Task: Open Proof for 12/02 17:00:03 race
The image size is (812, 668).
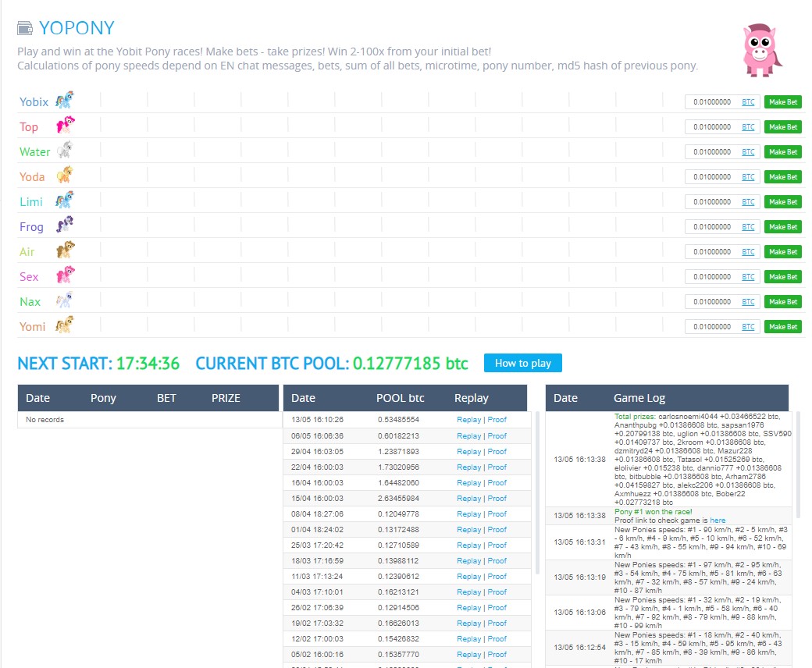Action: tap(497, 638)
